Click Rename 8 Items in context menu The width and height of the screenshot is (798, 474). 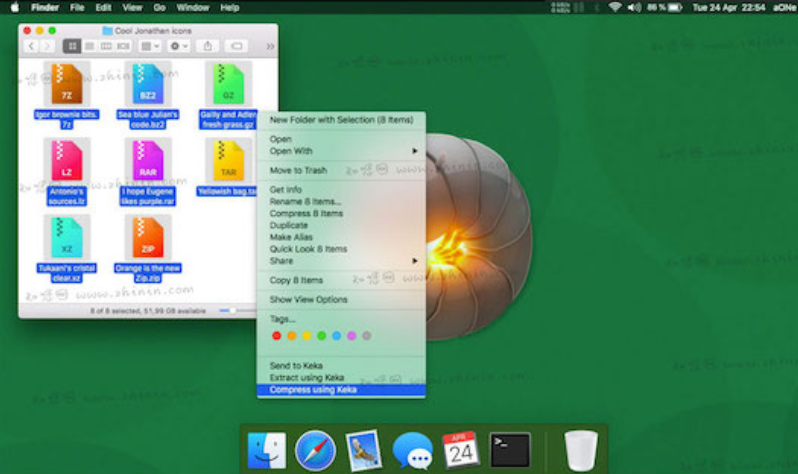304,201
